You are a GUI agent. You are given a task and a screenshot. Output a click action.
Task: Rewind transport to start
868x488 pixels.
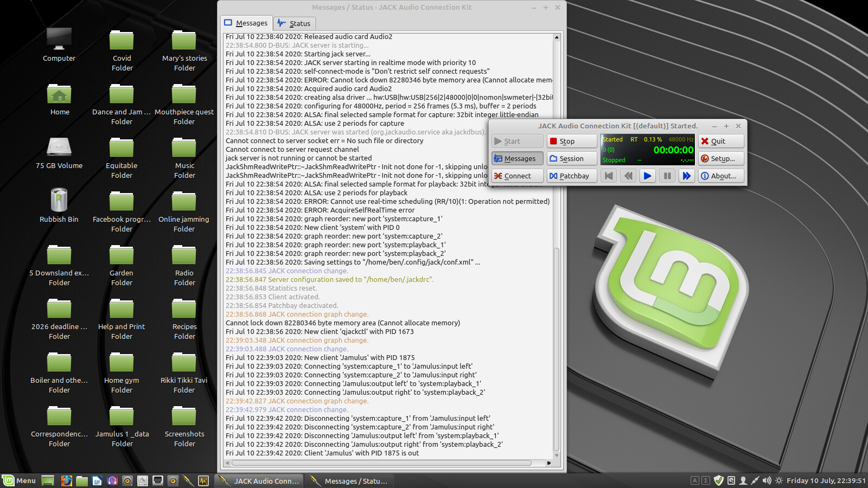click(x=609, y=176)
